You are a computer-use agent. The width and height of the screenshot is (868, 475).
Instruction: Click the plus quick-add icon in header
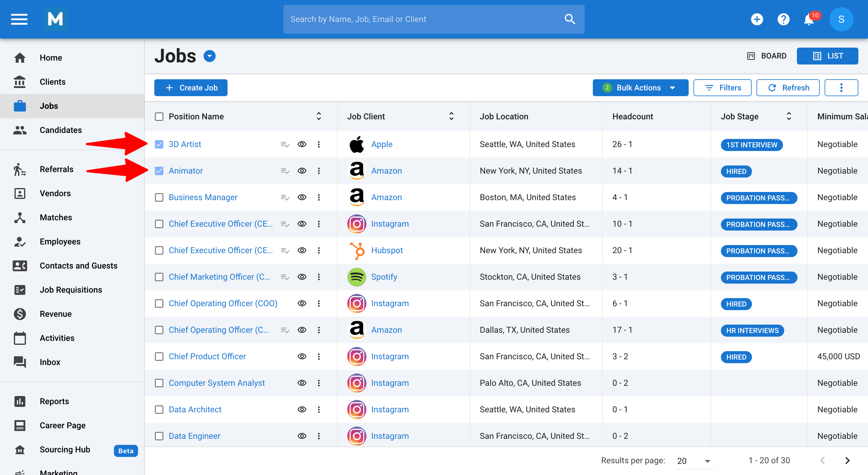click(x=757, y=19)
